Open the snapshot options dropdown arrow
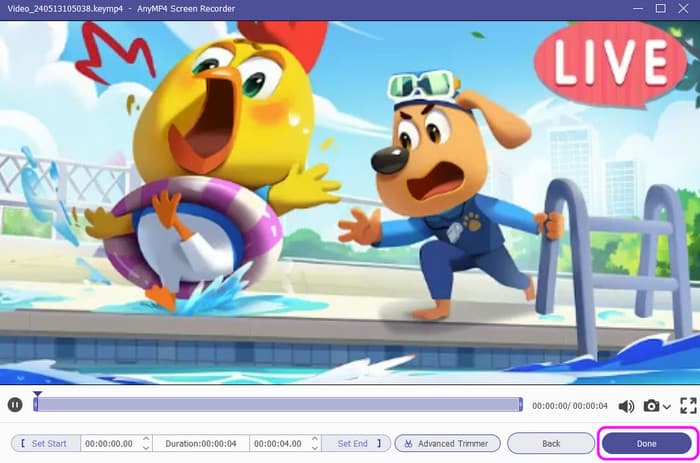Viewport: 700px width, 463px height. 667,406
